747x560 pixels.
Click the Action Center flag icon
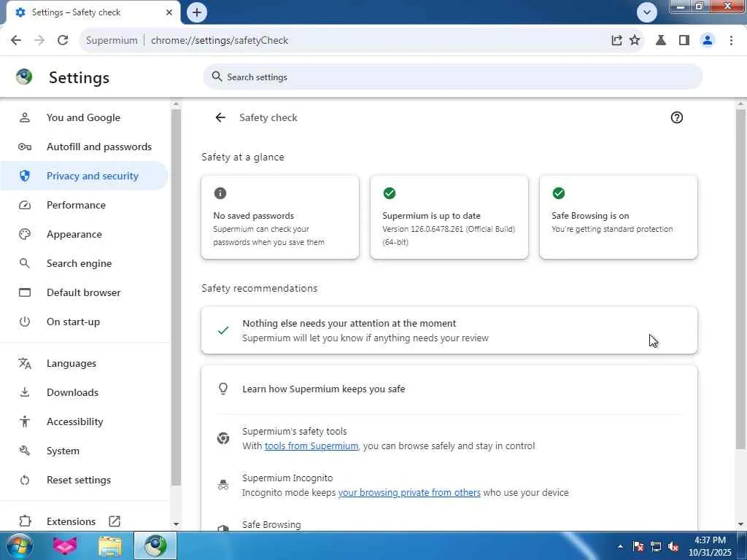coord(638,546)
